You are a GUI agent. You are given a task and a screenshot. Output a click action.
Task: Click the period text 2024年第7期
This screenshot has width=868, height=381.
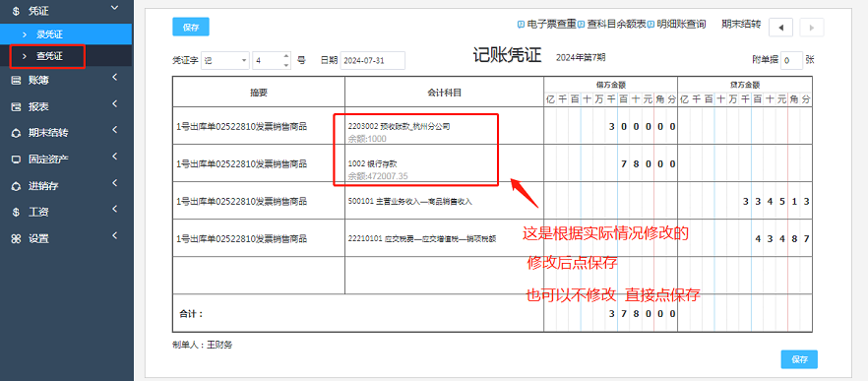(581, 57)
